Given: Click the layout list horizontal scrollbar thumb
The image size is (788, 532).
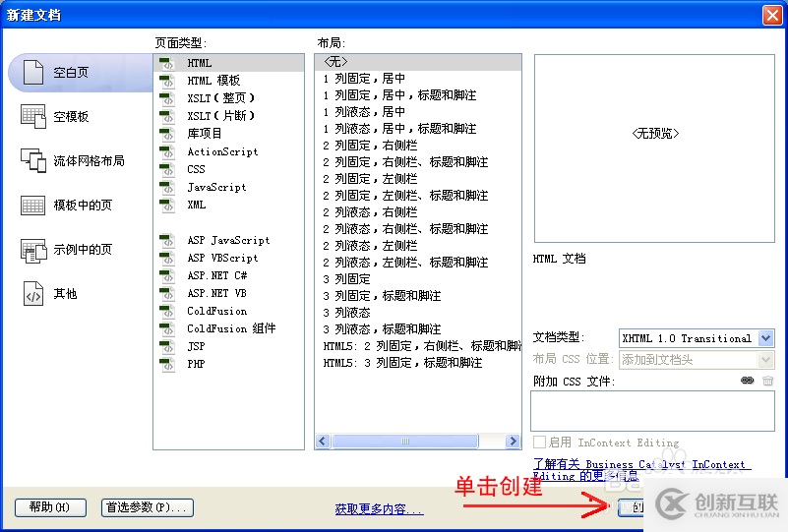Looking at the screenshot, I should click(x=405, y=442).
